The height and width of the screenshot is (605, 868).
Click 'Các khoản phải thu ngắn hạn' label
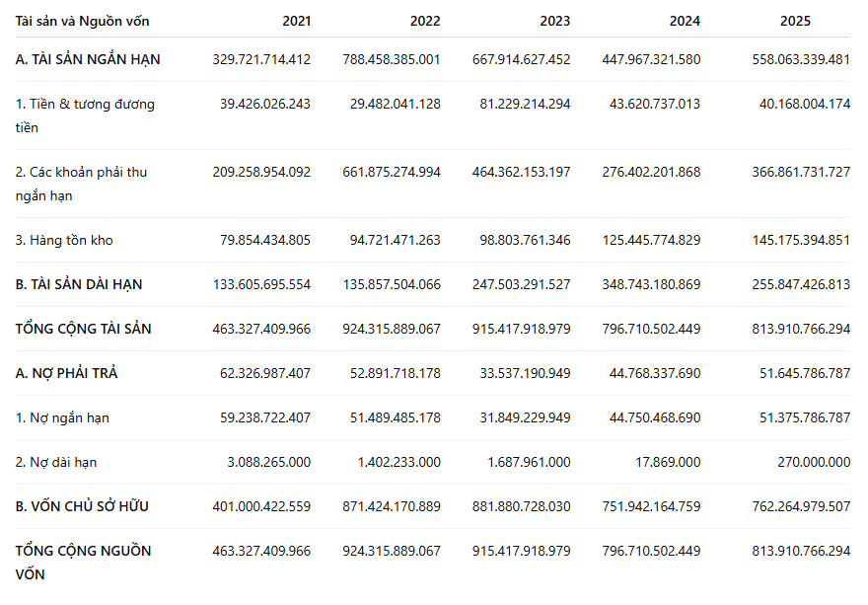pos(81,184)
